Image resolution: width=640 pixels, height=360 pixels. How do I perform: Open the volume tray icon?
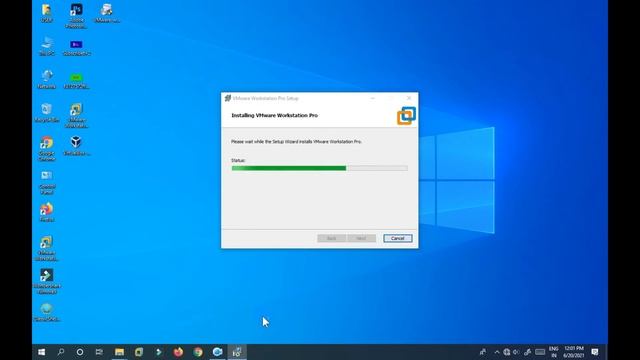(516, 352)
